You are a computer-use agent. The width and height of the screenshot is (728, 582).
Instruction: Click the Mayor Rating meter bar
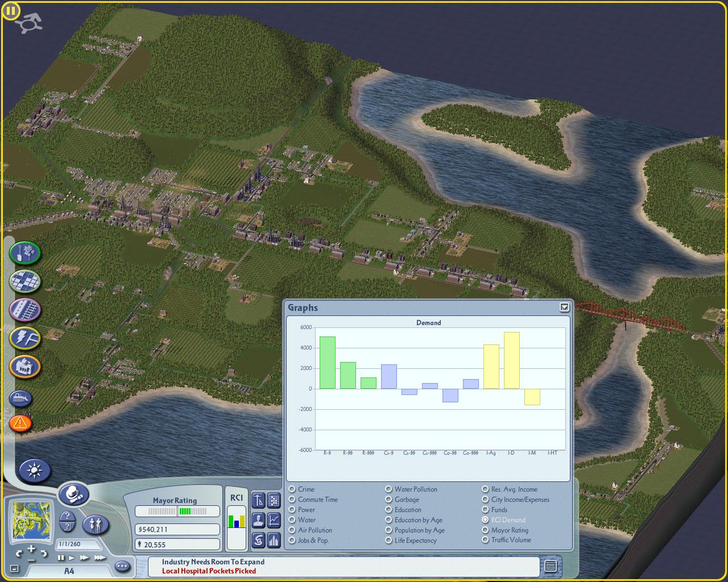coord(177,512)
